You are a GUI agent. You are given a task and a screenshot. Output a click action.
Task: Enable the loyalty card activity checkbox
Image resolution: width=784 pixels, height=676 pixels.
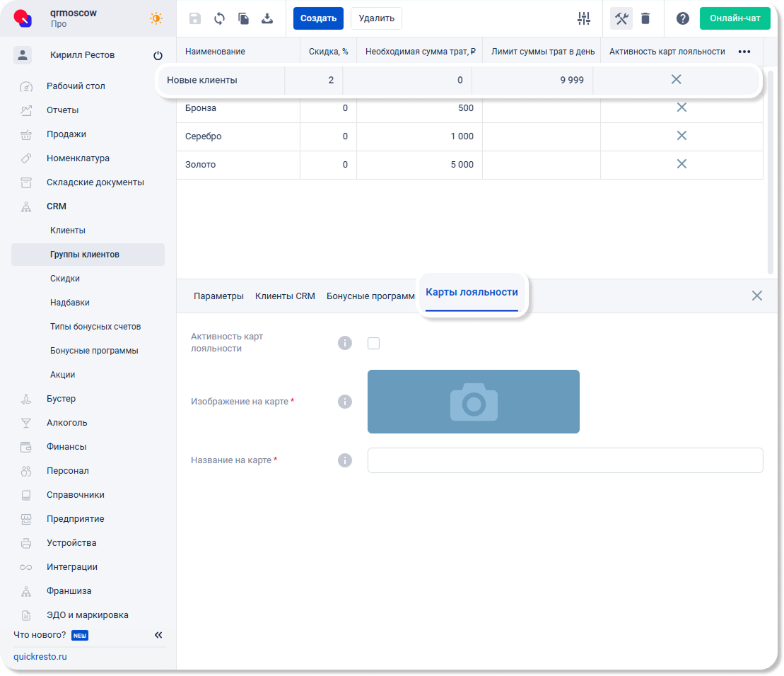pos(374,343)
